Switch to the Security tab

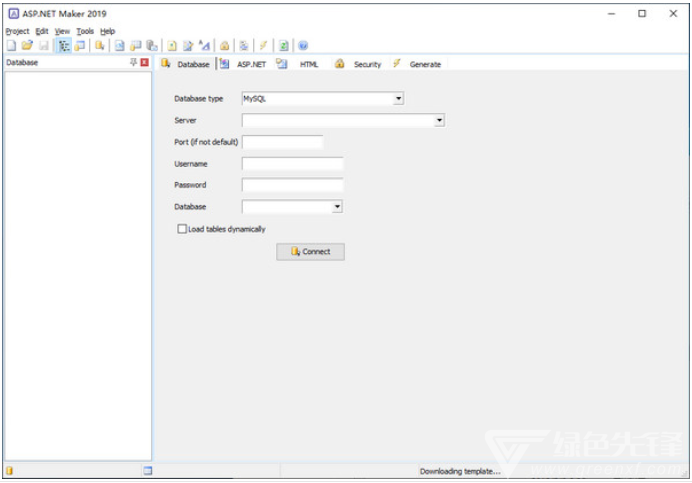358,64
